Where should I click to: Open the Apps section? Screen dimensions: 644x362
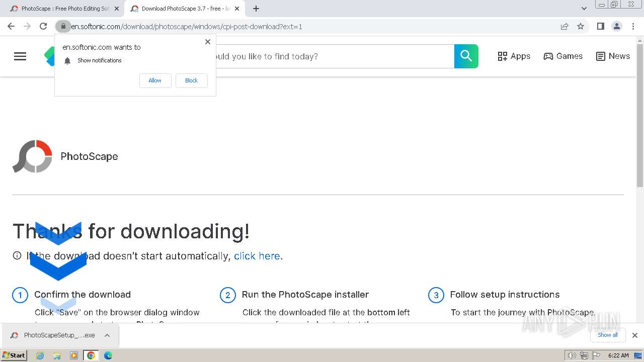point(514,56)
